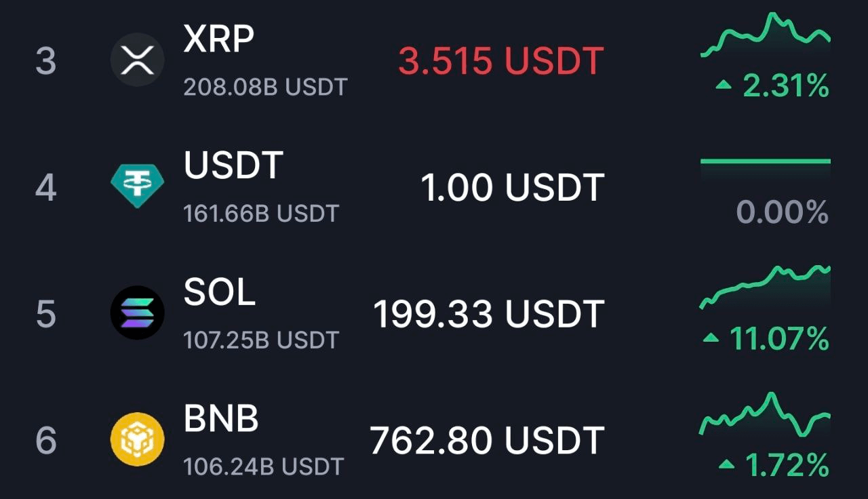
Task: Tap the 208.08B USDT market cap
Action: click(x=265, y=87)
